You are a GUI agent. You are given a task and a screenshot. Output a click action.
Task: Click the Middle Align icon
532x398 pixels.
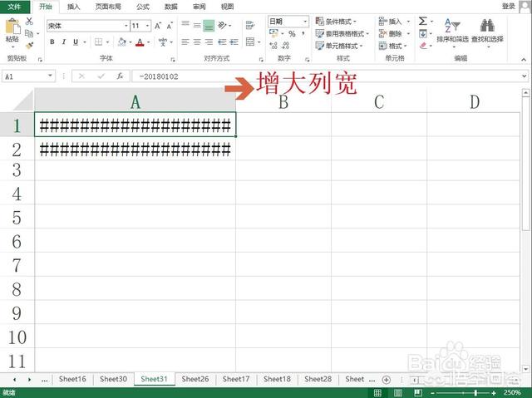click(x=197, y=25)
